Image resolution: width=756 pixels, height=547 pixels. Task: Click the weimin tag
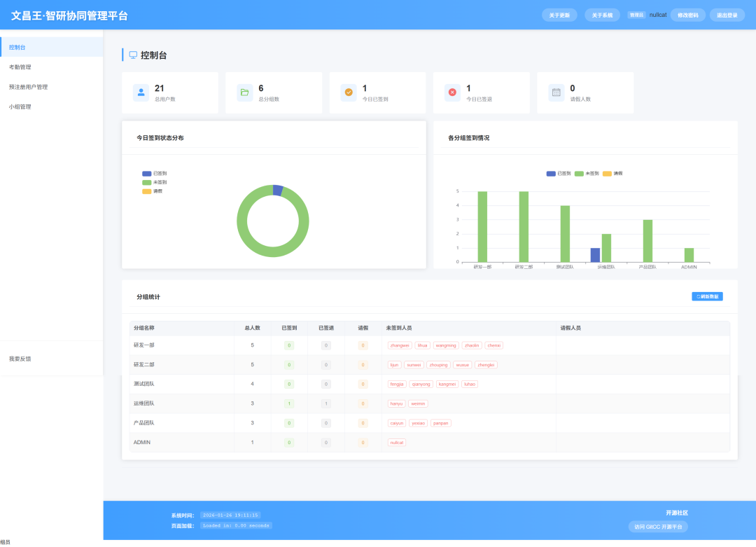click(418, 403)
